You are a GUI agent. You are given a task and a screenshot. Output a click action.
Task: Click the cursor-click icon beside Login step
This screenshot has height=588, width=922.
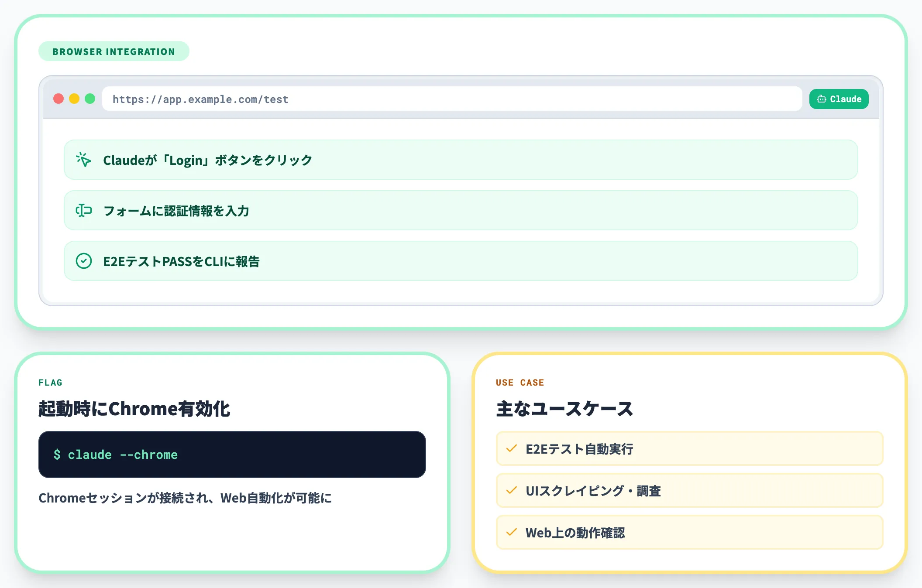(83, 160)
